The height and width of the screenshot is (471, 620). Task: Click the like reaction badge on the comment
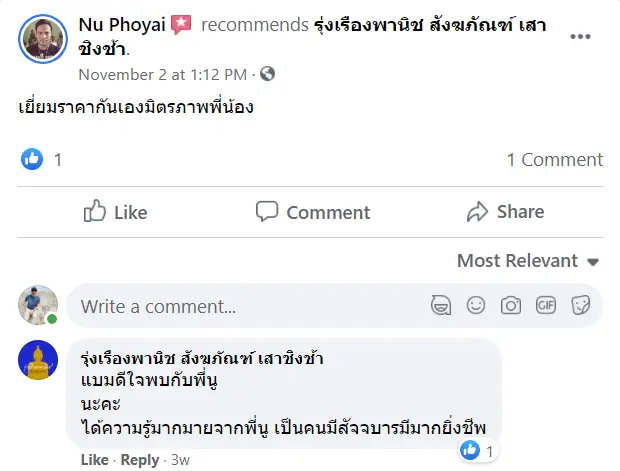[470, 451]
